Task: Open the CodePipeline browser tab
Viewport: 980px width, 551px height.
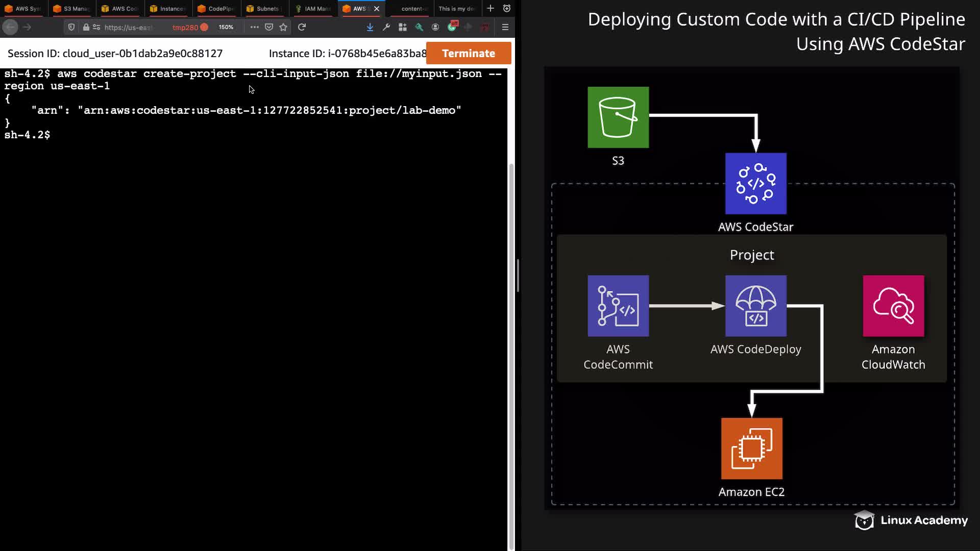Action: pos(216,9)
